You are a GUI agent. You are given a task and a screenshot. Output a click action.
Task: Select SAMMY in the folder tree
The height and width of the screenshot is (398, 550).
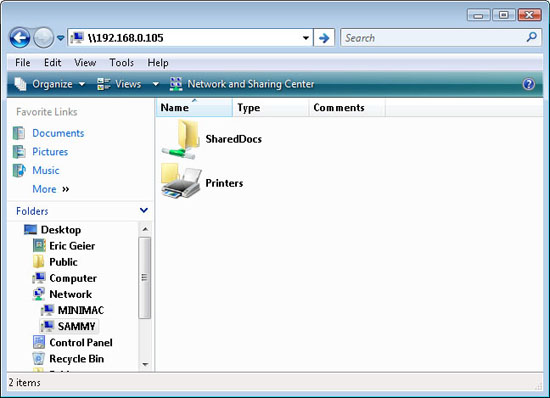click(76, 327)
